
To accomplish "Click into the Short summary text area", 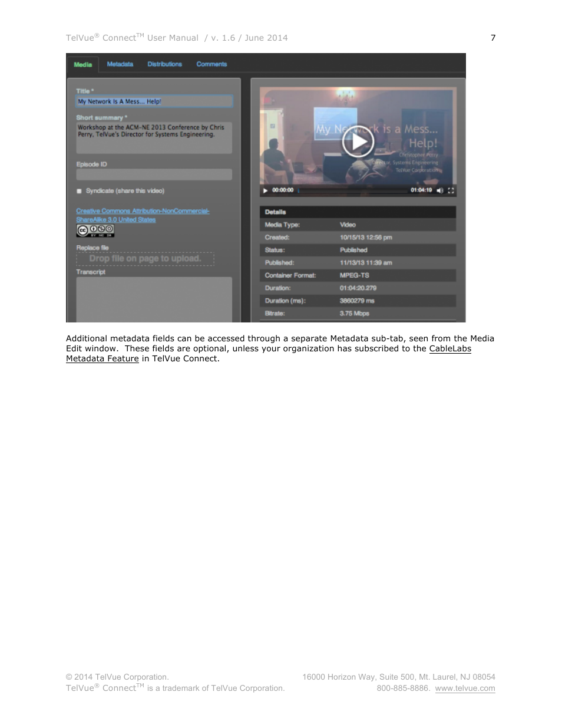I will [x=154, y=138].
